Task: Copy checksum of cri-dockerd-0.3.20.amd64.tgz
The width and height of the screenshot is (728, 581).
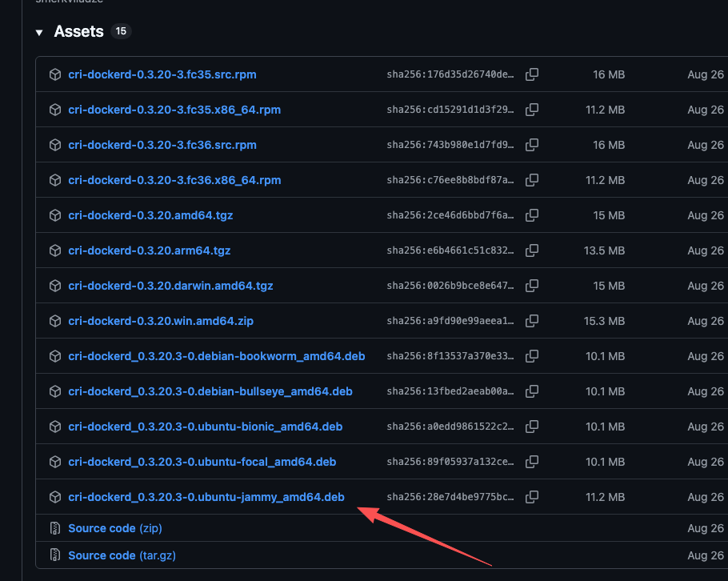Action: tap(532, 215)
